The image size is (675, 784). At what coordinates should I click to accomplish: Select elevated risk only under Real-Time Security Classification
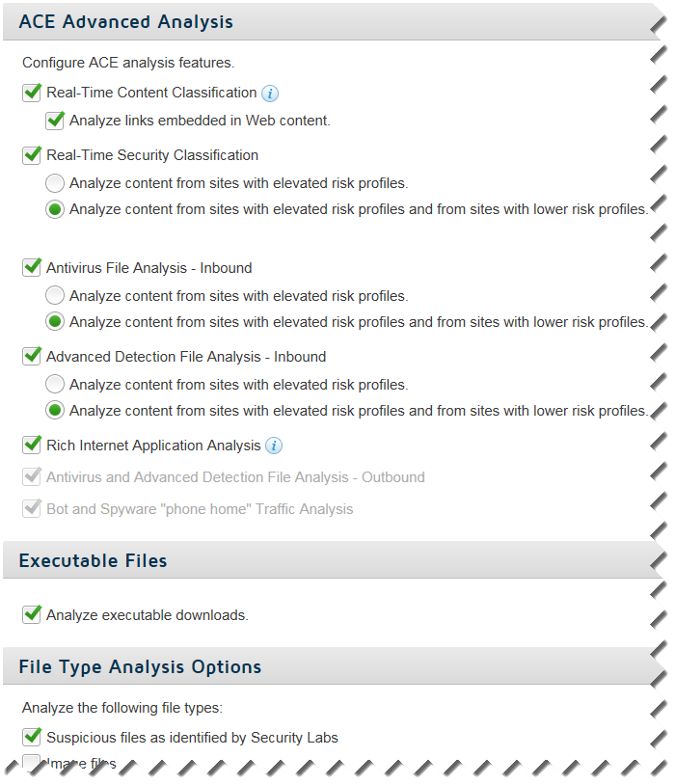pyautogui.click(x=55, y=183)
